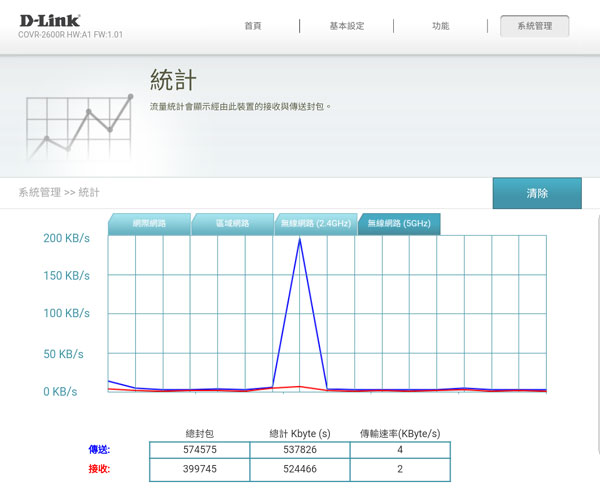Click the red 接收 legend label

click(100, 469)
